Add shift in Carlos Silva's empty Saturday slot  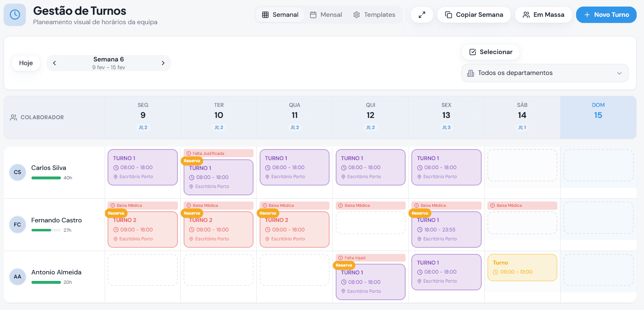click(523, 165)
